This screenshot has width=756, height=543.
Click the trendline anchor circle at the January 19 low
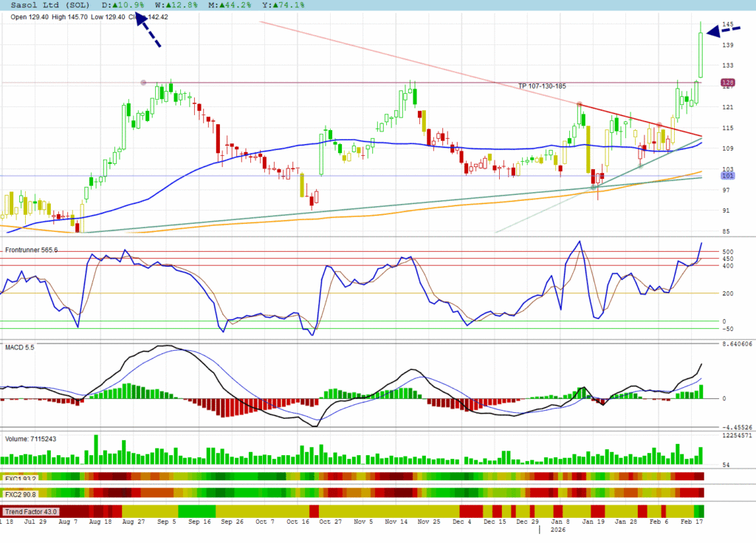click(x=594, y=188)
